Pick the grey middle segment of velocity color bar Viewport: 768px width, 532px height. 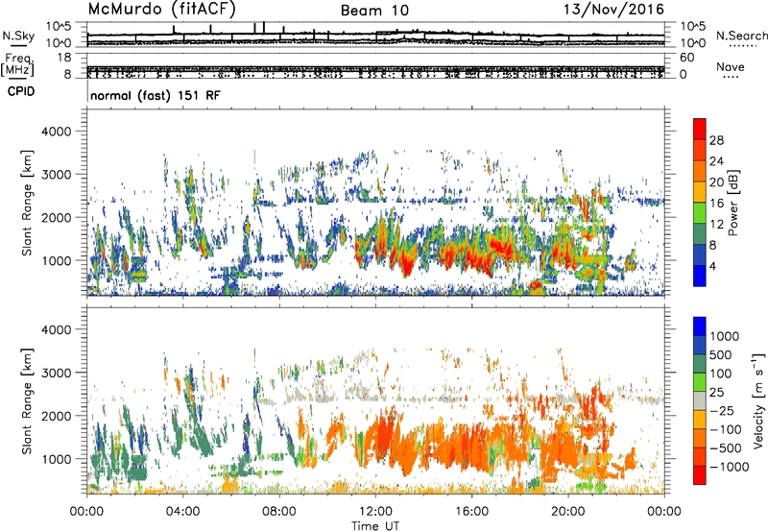700,401
